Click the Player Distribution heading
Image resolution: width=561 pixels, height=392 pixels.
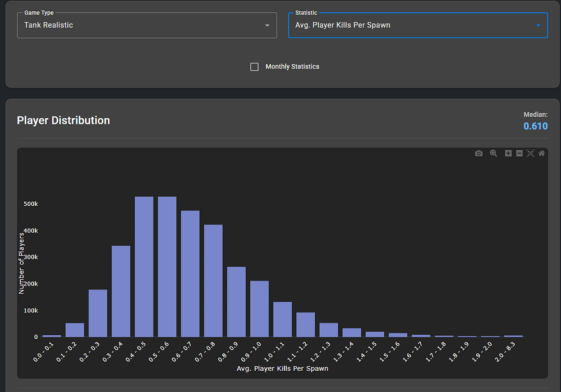pyautogui.click(x=63, y=121)
